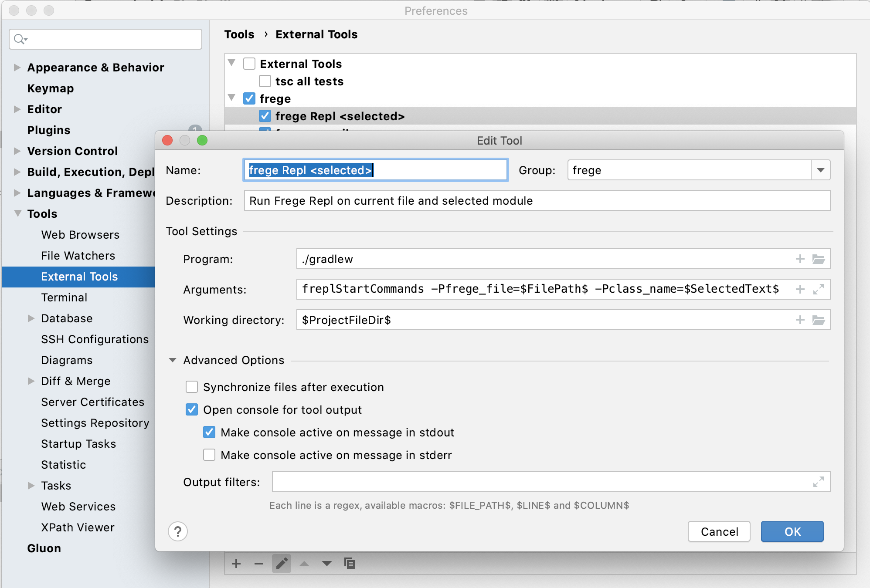The height and width of the screenshot is (588, 870).
Task: Open the Keymap settings page
Action: pyautogui.click(x=50, y=88)
